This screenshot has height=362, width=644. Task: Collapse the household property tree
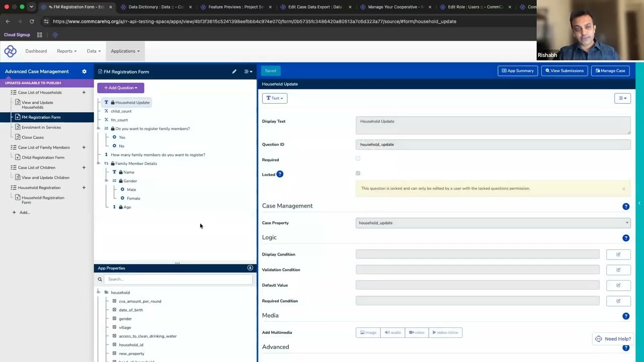(x=99, y=292)
